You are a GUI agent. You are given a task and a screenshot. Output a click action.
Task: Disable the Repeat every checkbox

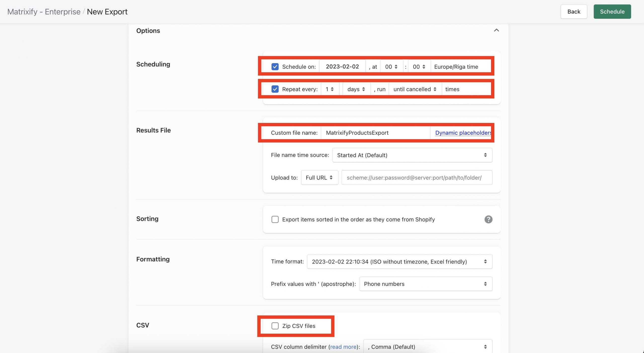[x=275, y=89]
